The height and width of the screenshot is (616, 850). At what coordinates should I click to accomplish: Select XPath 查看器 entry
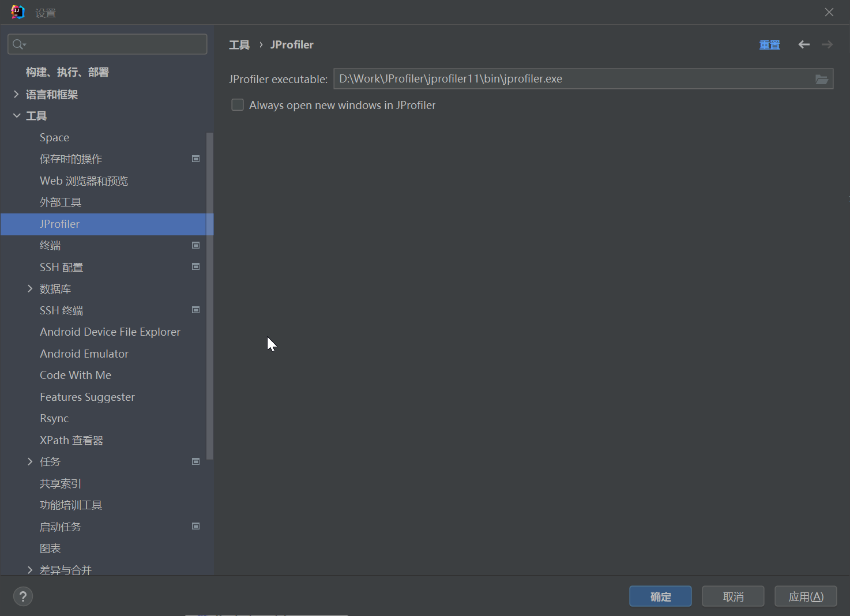tap(72, 440)
